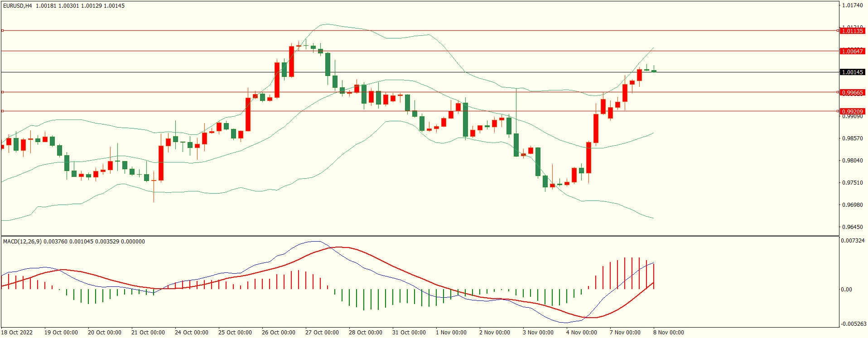Select left anchor of the 0.99665 horizontal line
868x338 pixels.
(x=2, y=92)
